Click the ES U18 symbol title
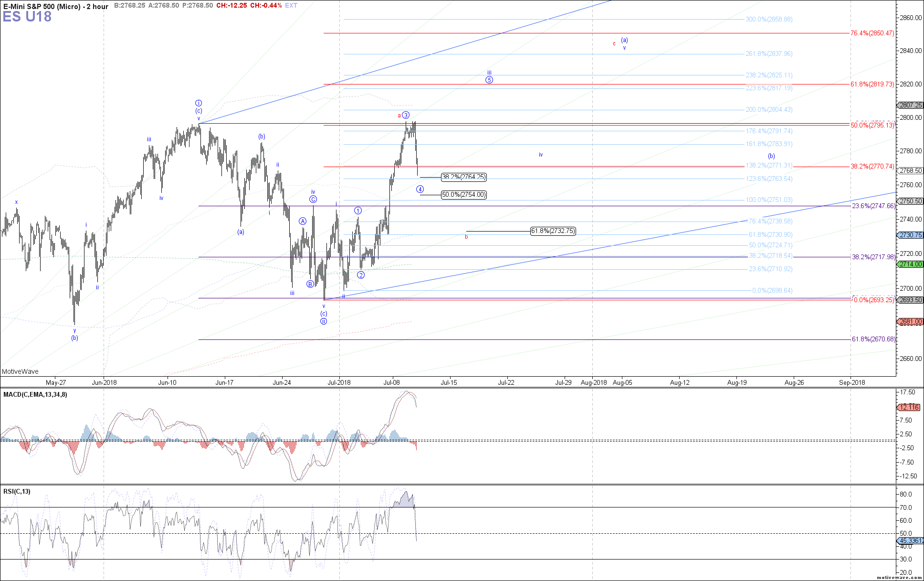Viewport: 924px width, 581px height. [x=27, y=17]
